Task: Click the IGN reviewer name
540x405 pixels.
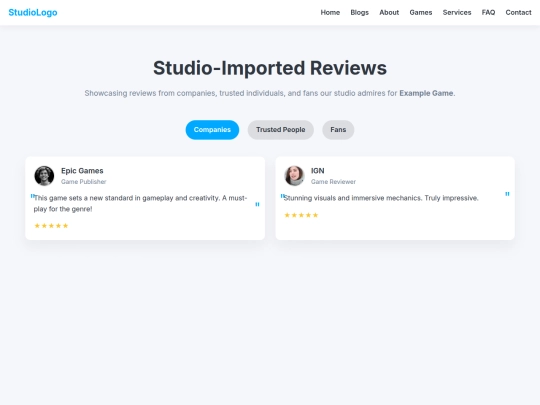Action: [x=318, y=171]
